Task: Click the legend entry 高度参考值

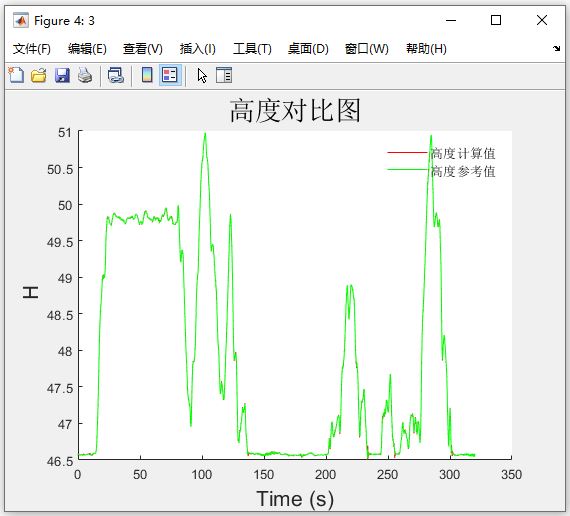Action: 463,171
